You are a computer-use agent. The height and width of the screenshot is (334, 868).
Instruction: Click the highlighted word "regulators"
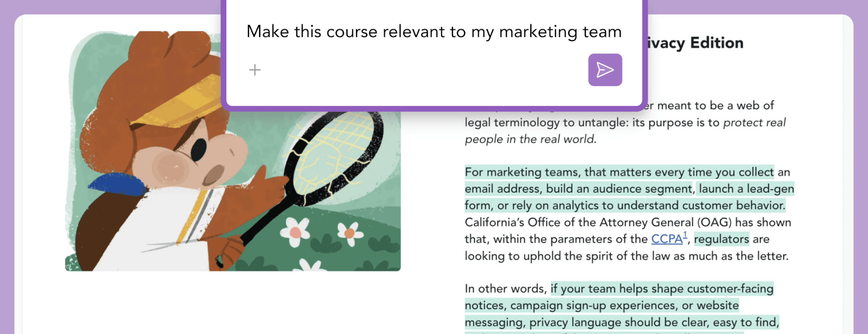721,239
